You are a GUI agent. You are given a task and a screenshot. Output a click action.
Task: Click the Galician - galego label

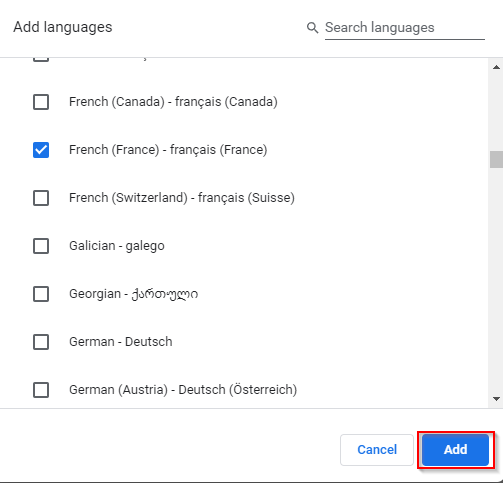[117, 246]
